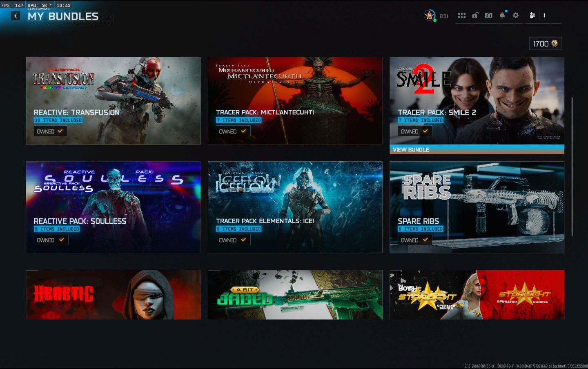Open the social friends icon

pyautogui.click(x=532, y=16)
